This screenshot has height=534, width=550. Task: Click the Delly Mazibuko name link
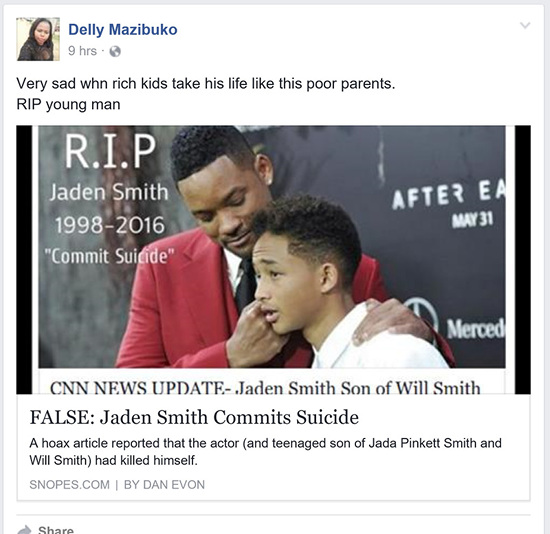[x=123, y=29]
